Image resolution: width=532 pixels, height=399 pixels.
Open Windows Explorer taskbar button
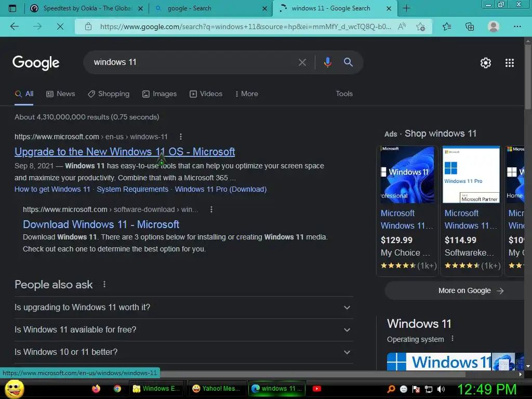pyautogui.click(x=156, y=389)
